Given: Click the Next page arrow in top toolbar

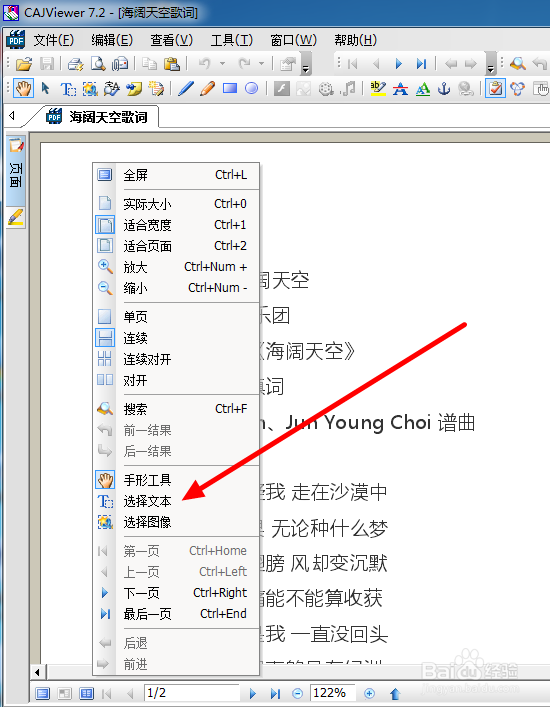Looking at the screenshot, I should (x=399, y=64).
